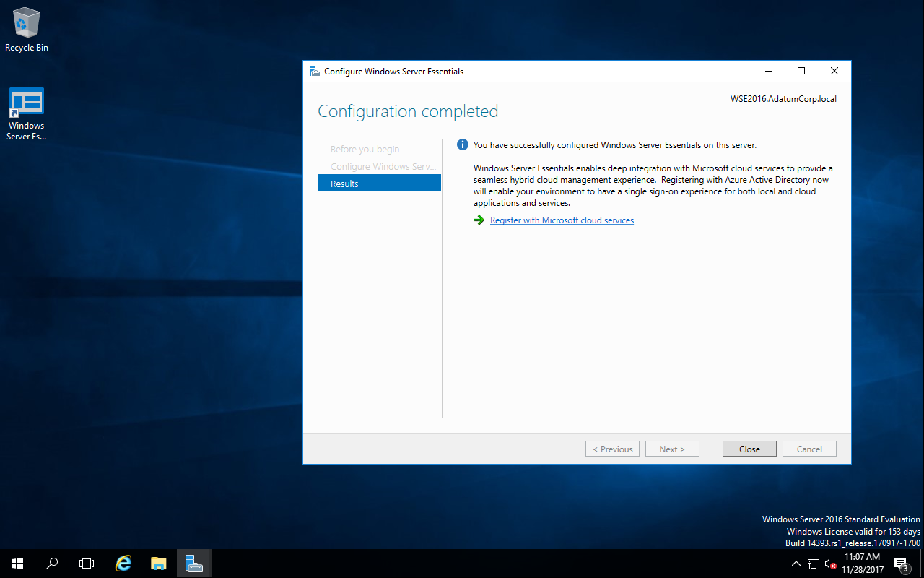Maximize the Configure Windows Server Essentials window
The height and width of the screenshot is (578, 924).
(x=801, y=71)
